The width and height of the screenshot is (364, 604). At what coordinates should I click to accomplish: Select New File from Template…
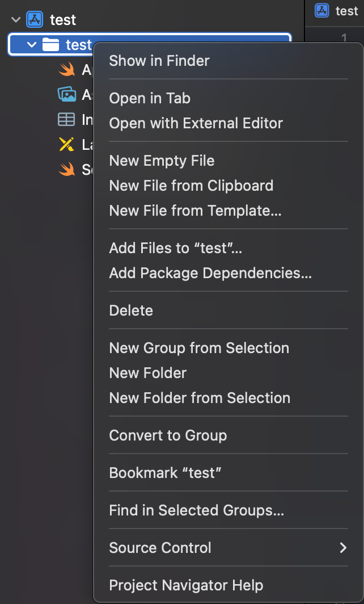click(x=195, y=211)
